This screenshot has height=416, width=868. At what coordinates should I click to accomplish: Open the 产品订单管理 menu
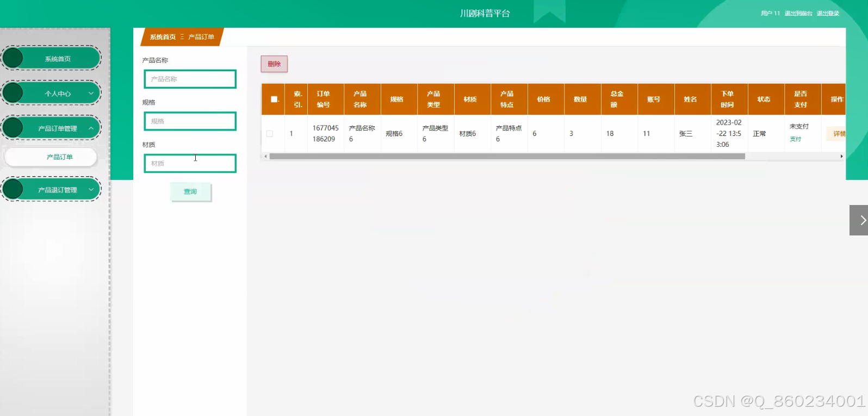52,128
